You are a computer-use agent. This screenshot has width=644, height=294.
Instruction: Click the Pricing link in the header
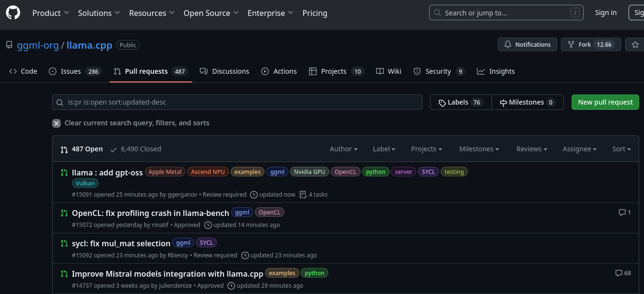point(315,13)
